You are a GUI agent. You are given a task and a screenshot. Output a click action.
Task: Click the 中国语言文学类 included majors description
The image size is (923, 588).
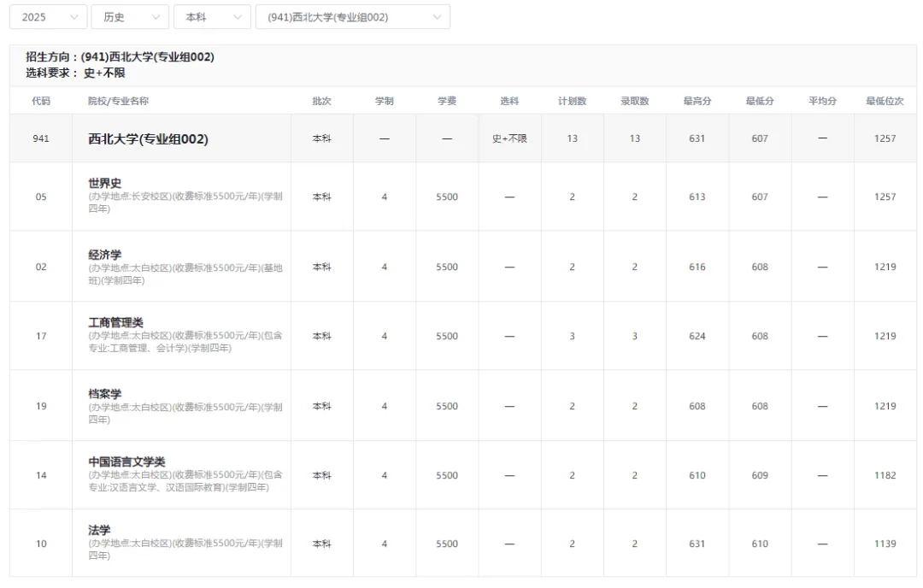[x=185, y=481]
